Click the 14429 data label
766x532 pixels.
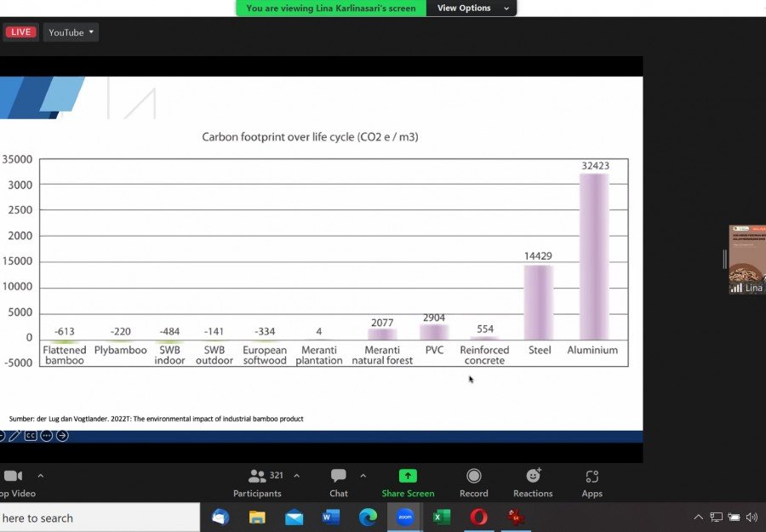[538, 256]
